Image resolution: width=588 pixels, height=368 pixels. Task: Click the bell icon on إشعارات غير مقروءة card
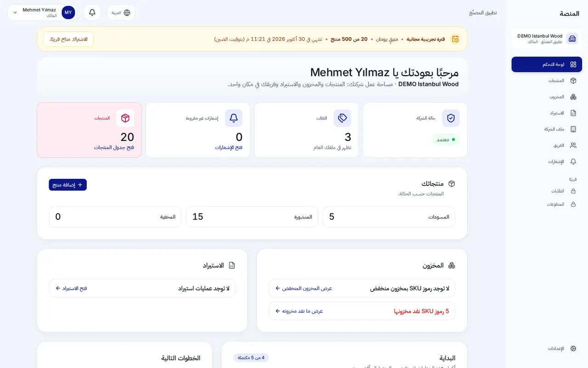(233, 118)
